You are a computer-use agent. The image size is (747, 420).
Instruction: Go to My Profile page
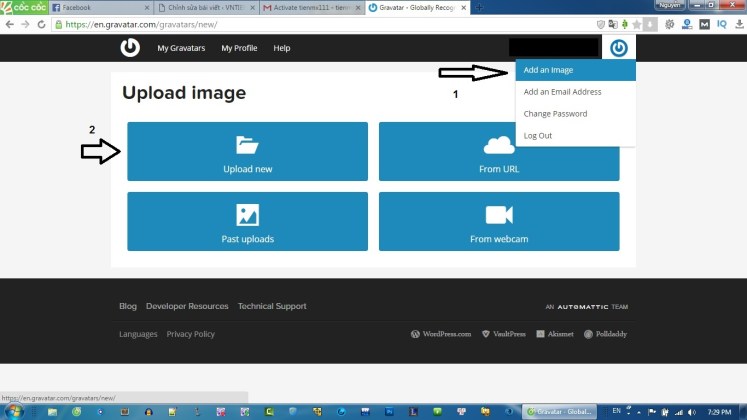click(x=239, y=48)
